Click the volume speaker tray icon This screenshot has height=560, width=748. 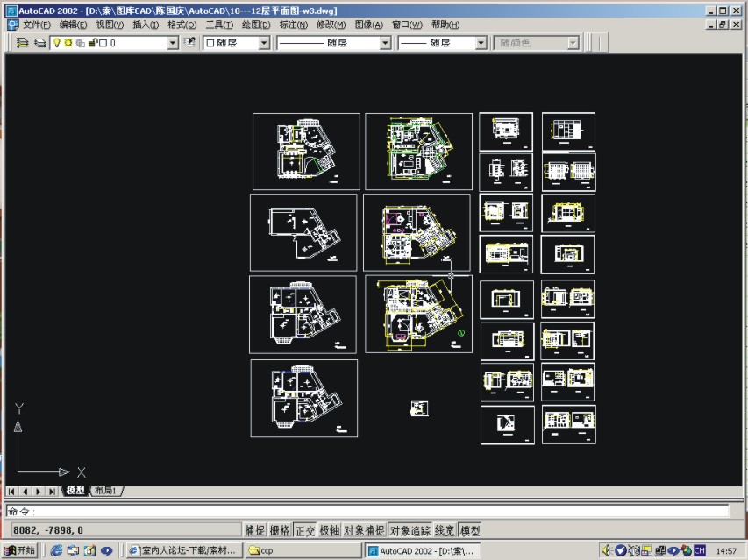coord(606,550)
